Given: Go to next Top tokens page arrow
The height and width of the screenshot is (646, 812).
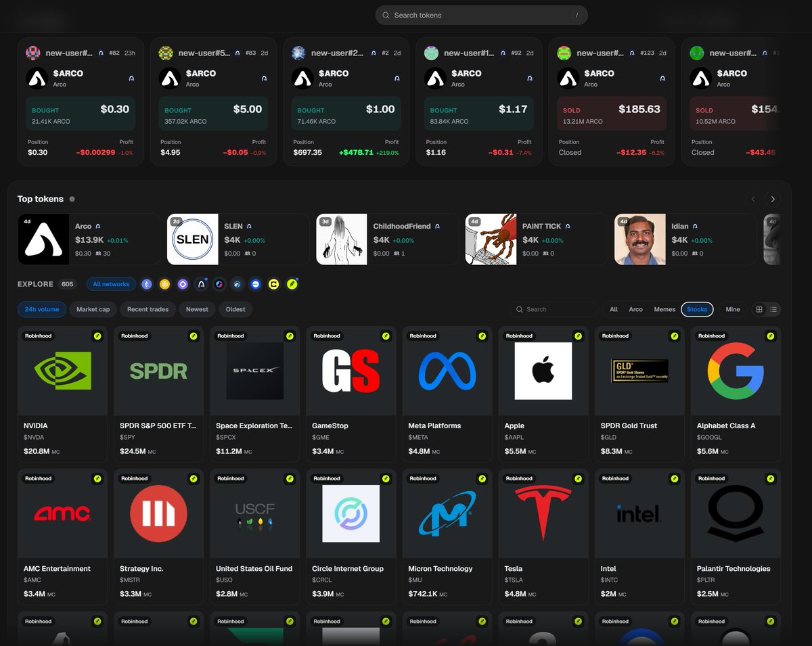Looking at the screenshot, I should click(773, 199).
